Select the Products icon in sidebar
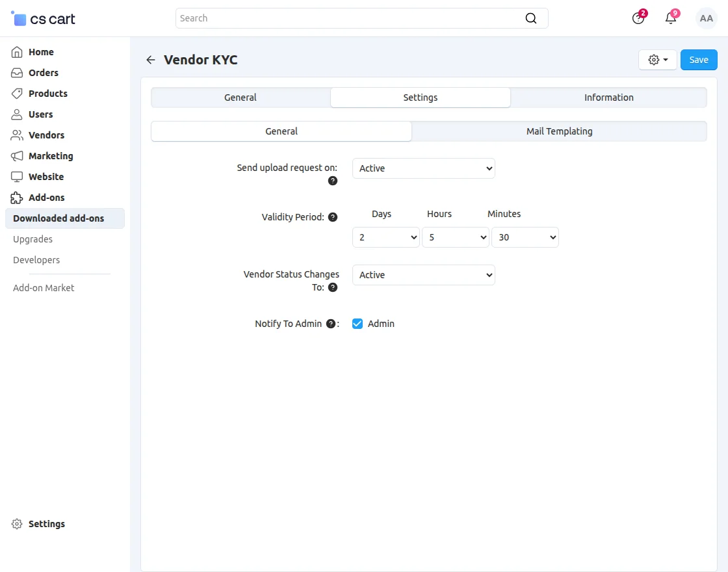Viewport: 728px width, 572px height. pos(17,93)
